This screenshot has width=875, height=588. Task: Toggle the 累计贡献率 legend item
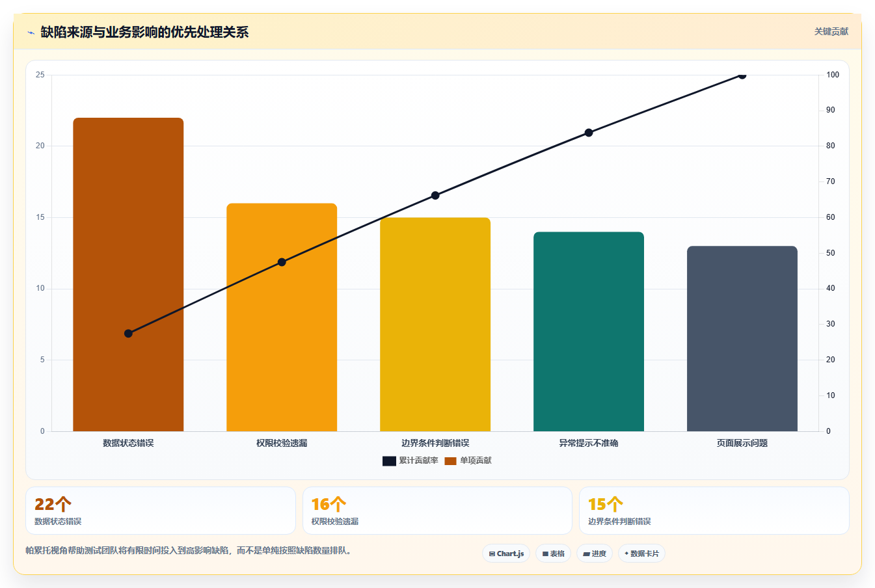(411, 461)
